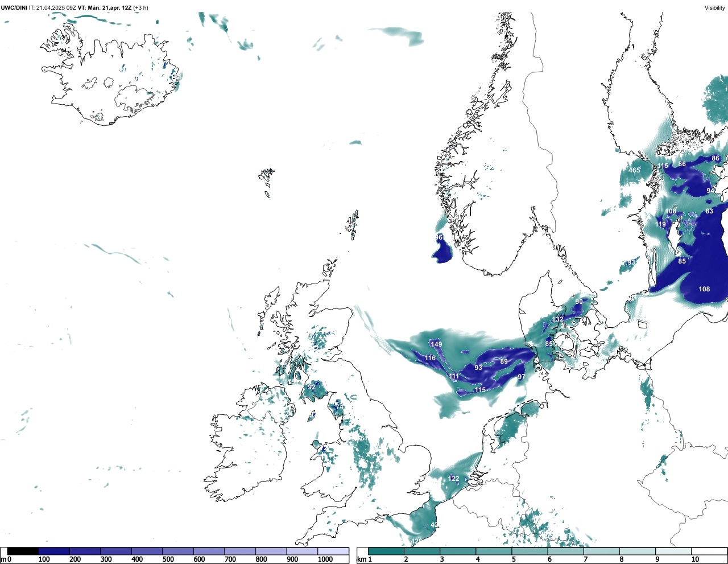Click the '(+3 h)' forecast offset text
The image size is (728, 564).
click(x=140, y=8)
